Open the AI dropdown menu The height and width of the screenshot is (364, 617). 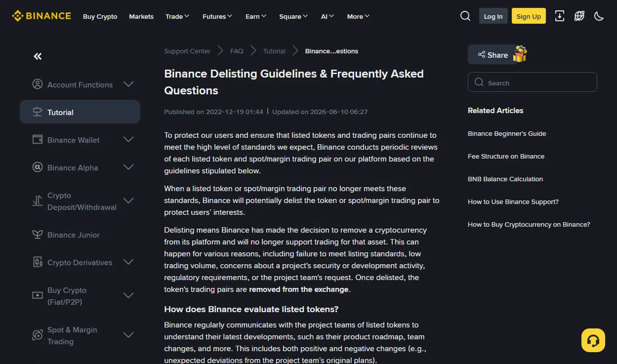tap(328, 16)
